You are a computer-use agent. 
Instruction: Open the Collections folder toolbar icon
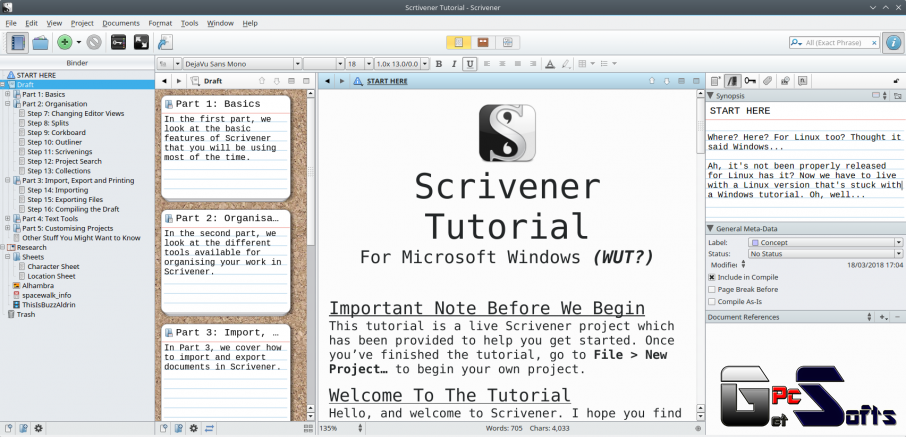click(x=40, y=42)
